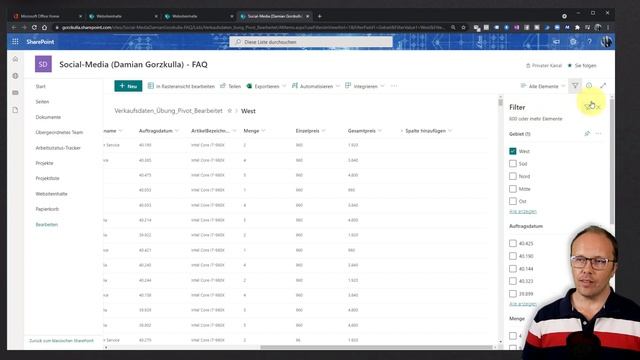Check the Mitte filter checkbox
This screenshot has width=640, height=360.
click(513, 189)
